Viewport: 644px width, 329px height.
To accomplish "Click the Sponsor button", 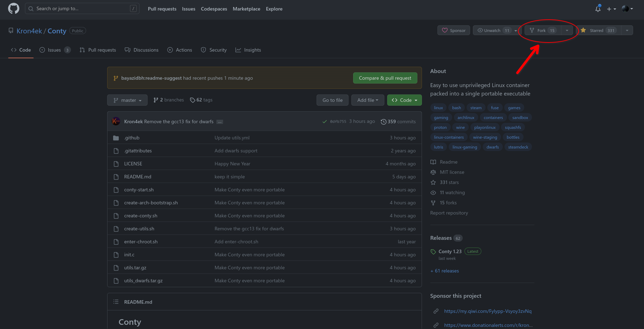I will point(454,30).
